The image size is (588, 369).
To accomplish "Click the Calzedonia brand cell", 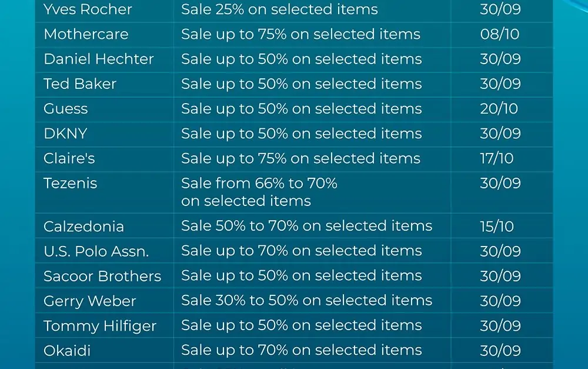I will (x=83, y=227).
